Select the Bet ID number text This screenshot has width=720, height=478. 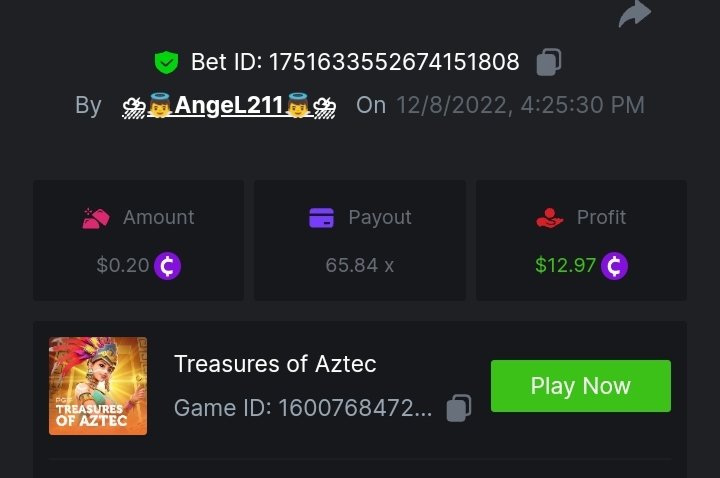390,63
